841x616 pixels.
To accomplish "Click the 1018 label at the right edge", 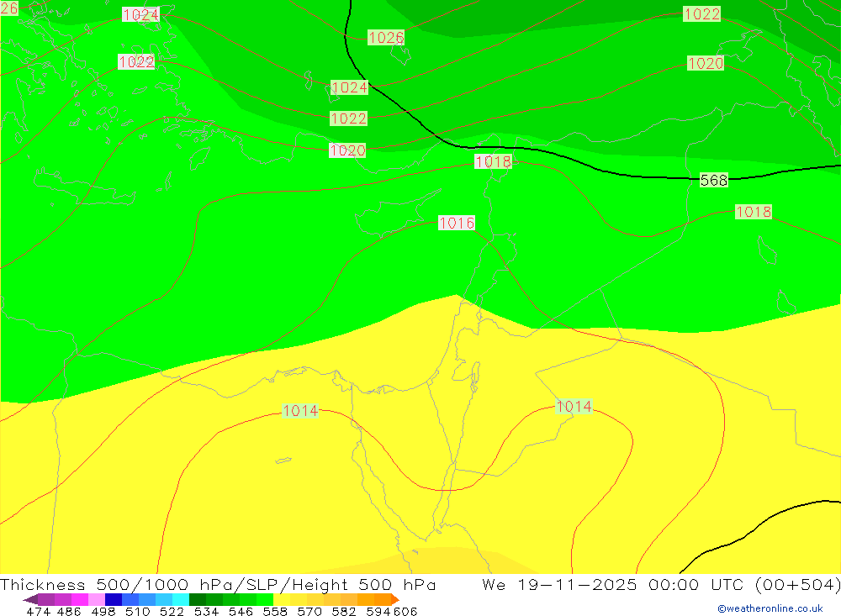I will [x=754, y=212].
